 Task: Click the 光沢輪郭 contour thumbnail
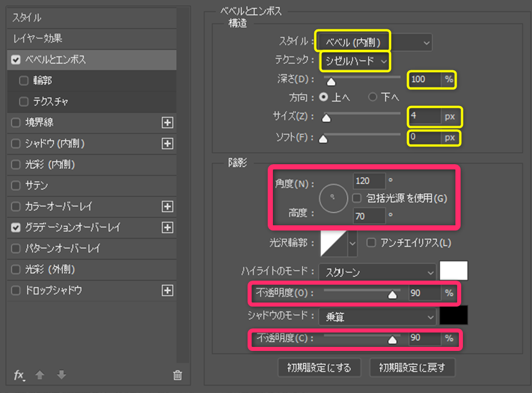point(334,244)
